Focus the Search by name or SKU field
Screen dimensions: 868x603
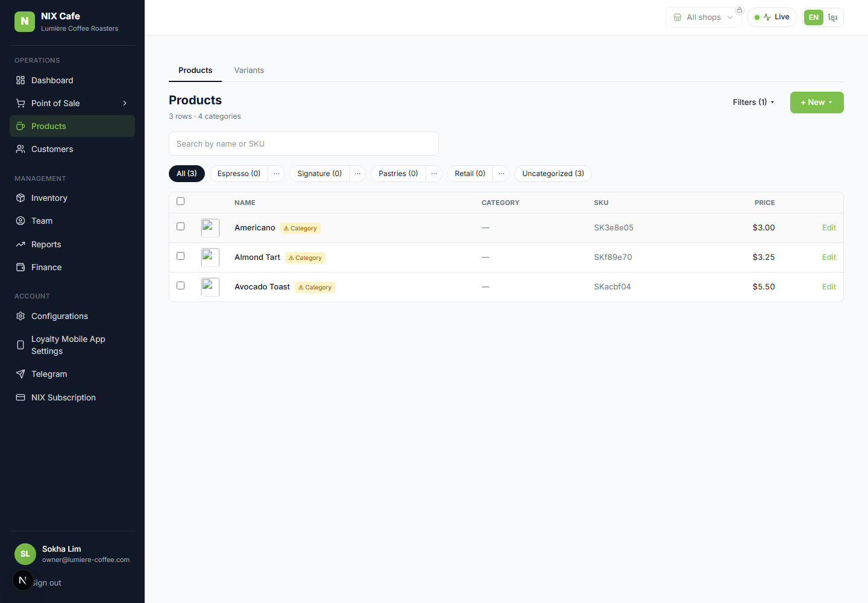tap(304, 144)
